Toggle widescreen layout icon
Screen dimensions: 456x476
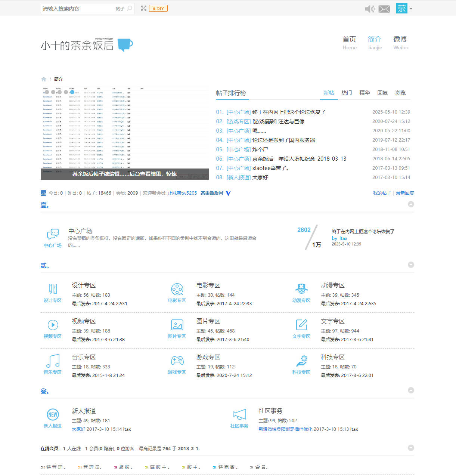click(x=143, y=8)
